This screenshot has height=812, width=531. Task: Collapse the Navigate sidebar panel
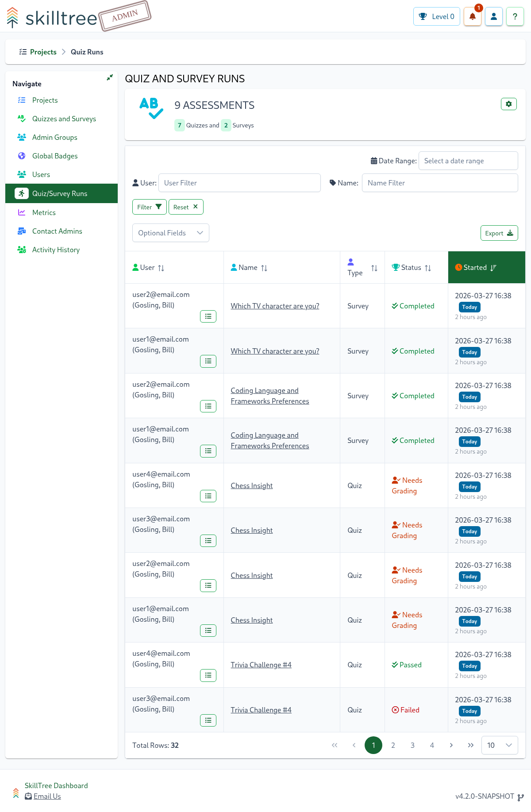pyautogui.click(x=109, y=77)
